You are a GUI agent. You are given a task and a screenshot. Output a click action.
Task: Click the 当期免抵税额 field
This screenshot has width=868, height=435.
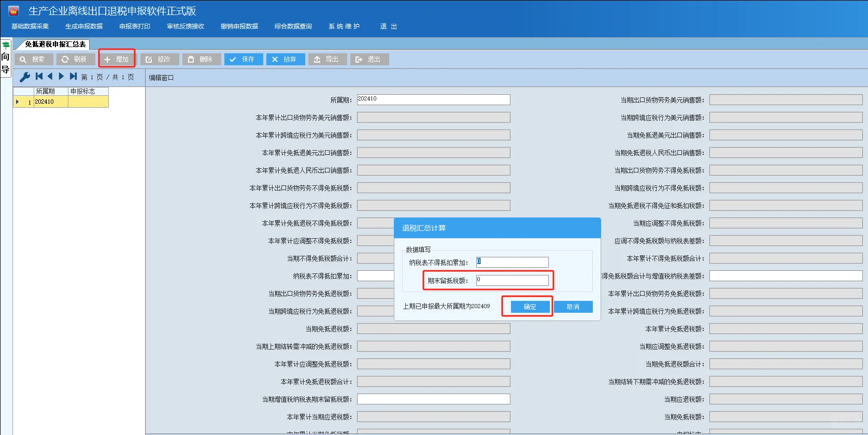(x=786, y=416)
